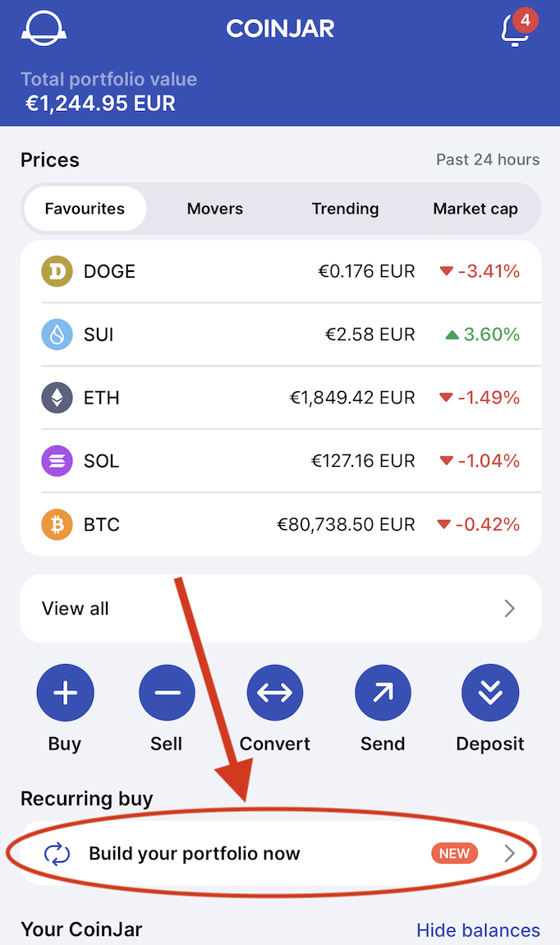Tap the Sell minus icon
Viewport: 560px width, 945px height.
pos(167,693)
